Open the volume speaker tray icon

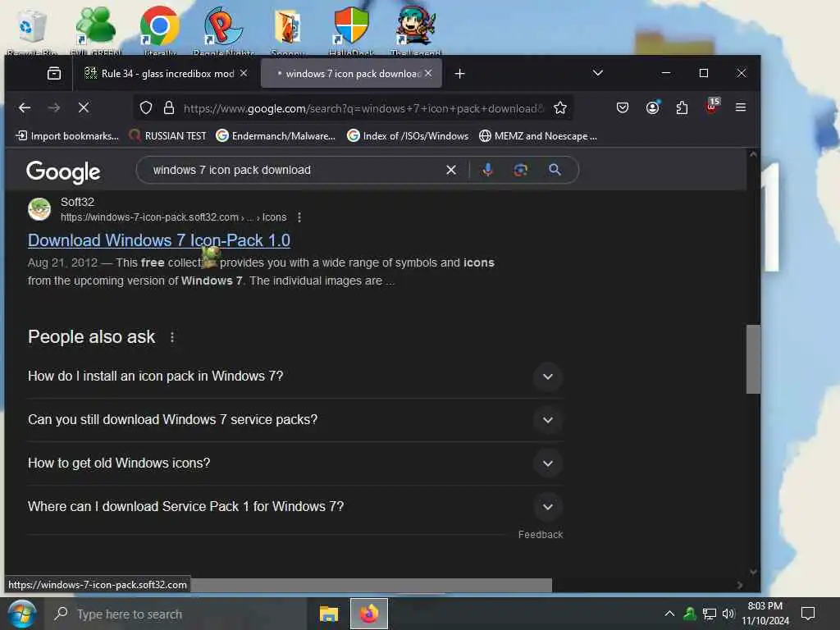pyautogui.click(x=728, y=614)
